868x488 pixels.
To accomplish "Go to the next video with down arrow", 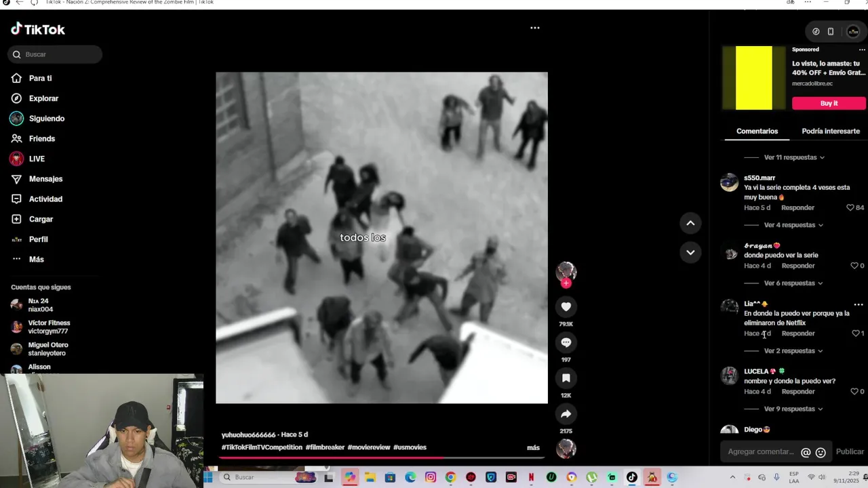I will [690, 252].
